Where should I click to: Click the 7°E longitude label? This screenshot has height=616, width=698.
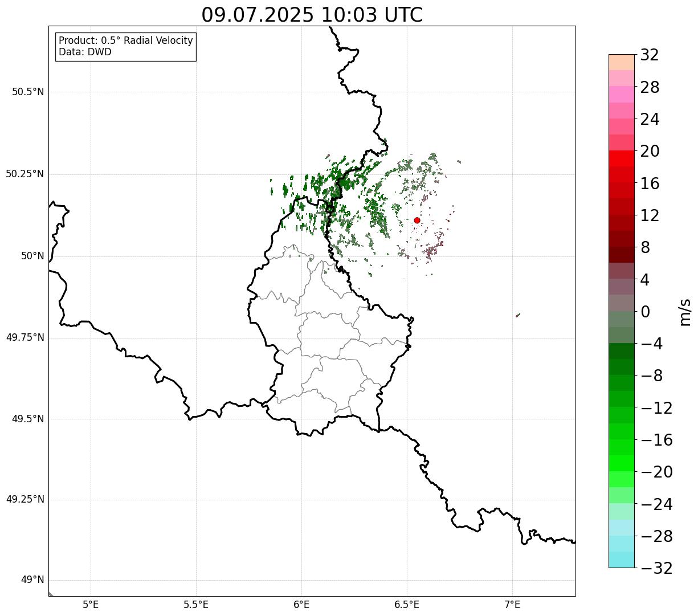point(512,605)
